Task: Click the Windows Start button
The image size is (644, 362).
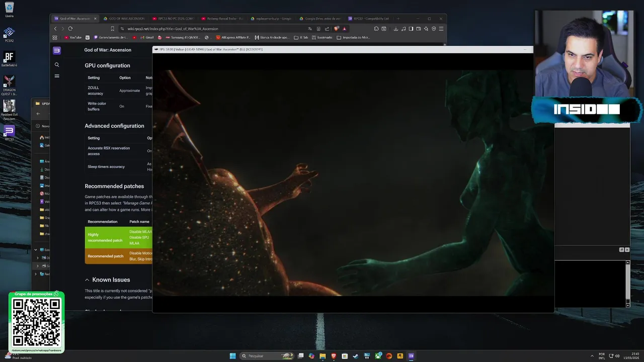Action: [232, 356]
